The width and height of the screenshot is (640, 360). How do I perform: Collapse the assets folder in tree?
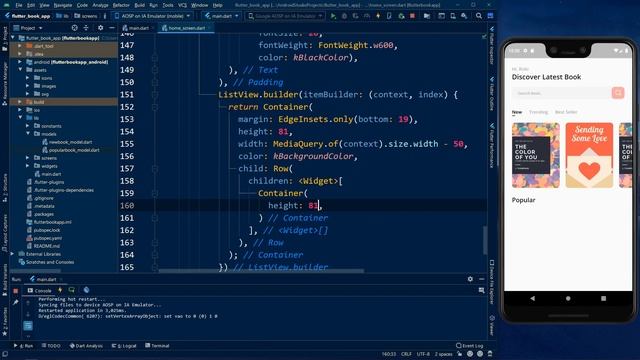pyautogui.click(x=20, y=70)
